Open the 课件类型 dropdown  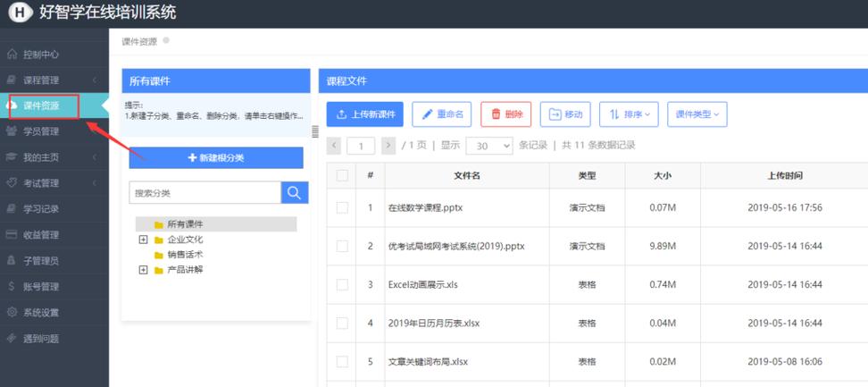(x=697, y=114)
